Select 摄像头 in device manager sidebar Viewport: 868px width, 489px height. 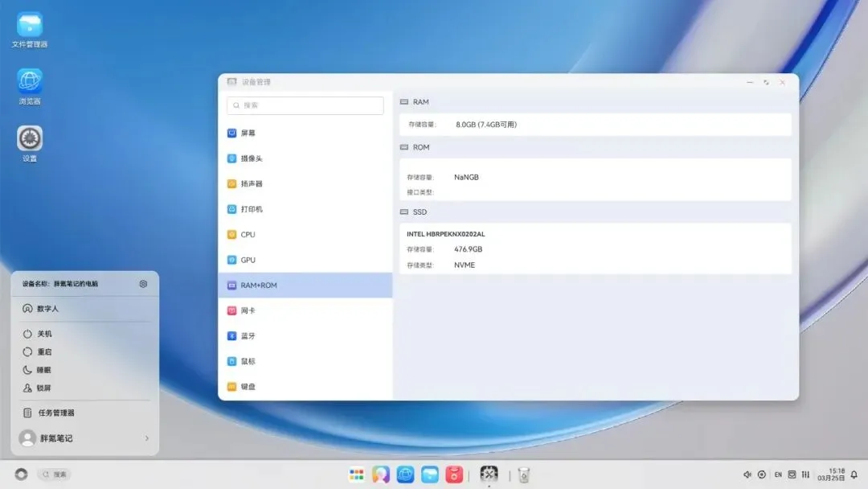305,158
